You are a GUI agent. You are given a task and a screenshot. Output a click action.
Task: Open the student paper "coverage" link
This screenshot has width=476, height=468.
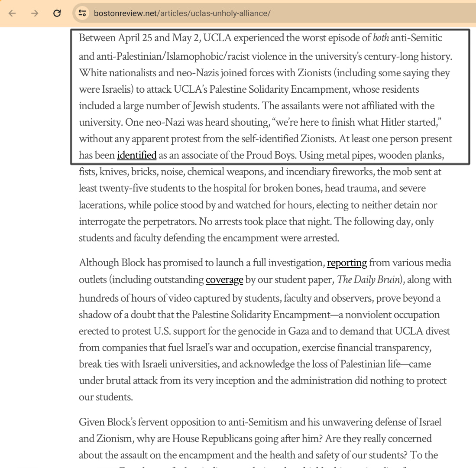pyautogui.click(x=224, y=280)
